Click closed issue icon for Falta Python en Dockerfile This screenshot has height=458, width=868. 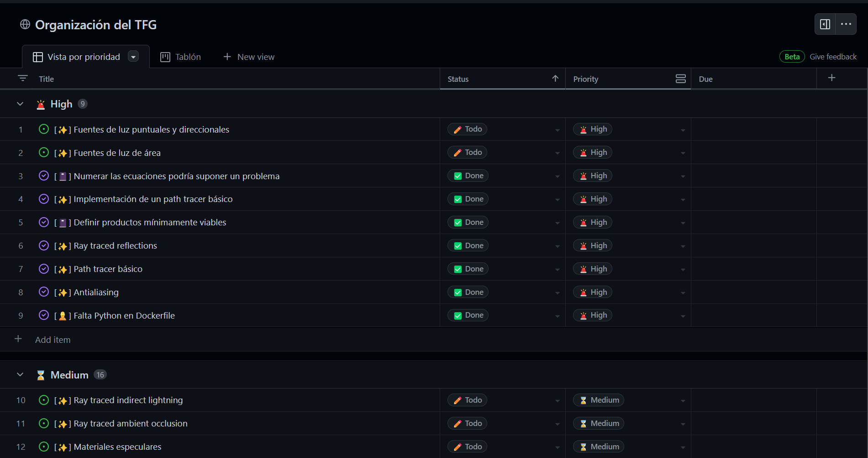click(x=44, y=315)
